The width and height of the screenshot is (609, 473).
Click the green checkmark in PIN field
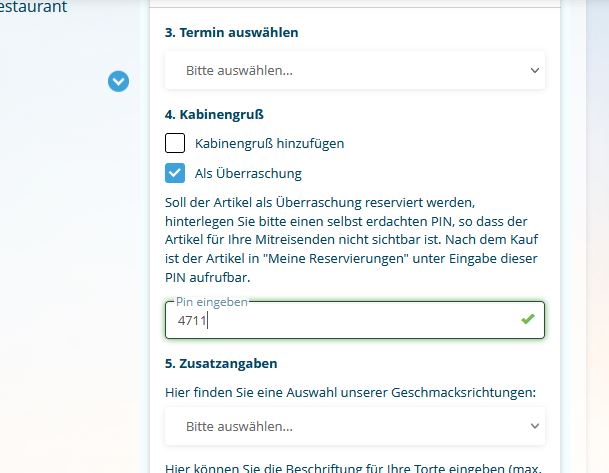click(528, 319)
